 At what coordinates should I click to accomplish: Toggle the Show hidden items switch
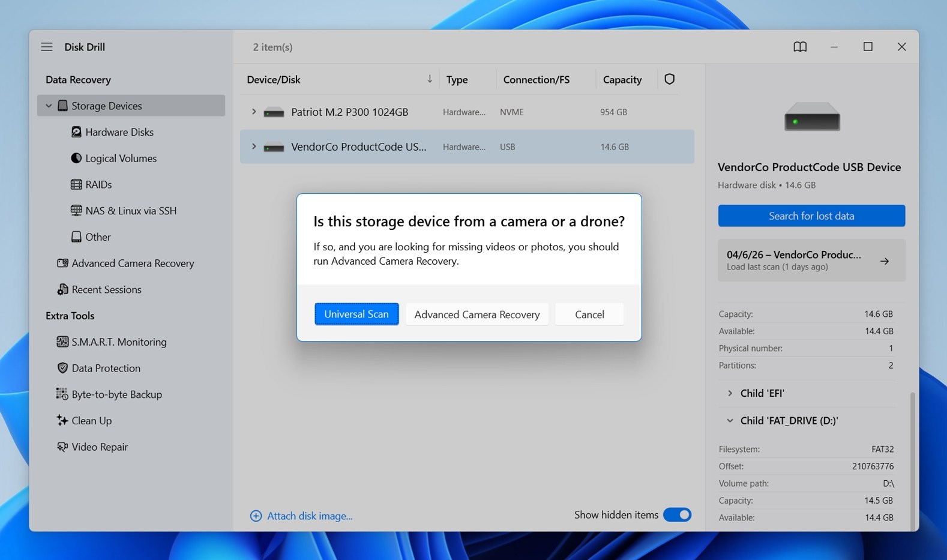click(x=677, y=515)
